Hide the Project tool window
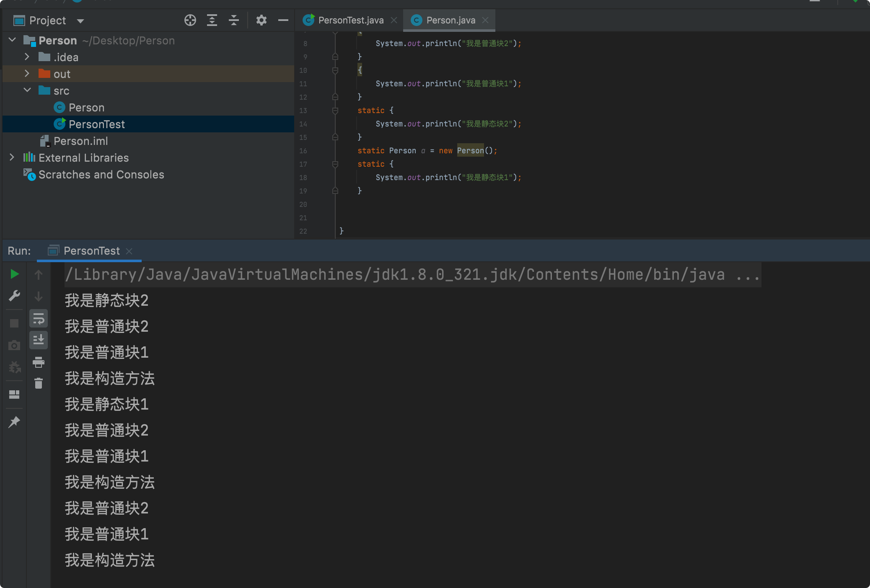 coord(284,20)
